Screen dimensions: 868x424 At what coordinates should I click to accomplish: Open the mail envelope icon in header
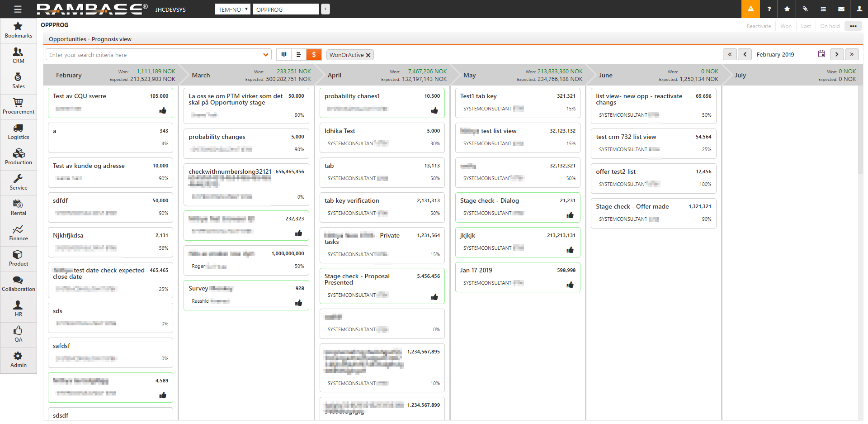pyautogui.click(x=841, y=9)
